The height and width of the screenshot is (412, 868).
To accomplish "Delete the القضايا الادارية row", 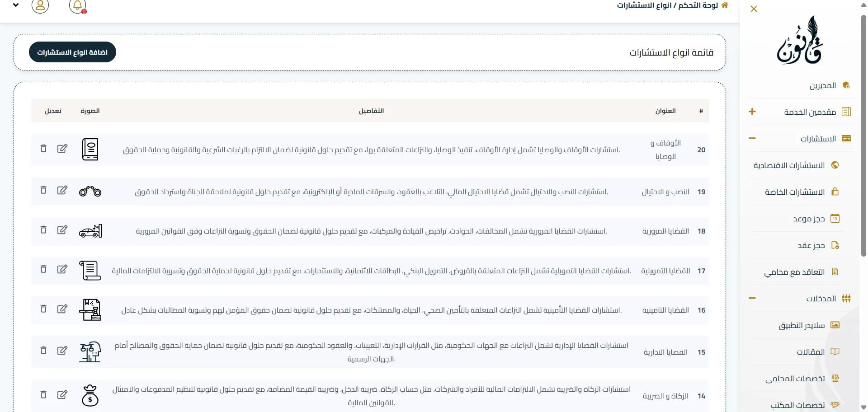I will pos(43,350).
